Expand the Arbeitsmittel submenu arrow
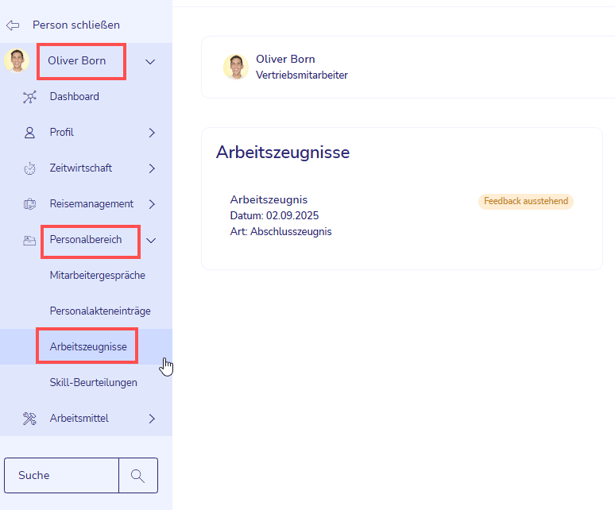The image size is (615, 510). point(152,418)
